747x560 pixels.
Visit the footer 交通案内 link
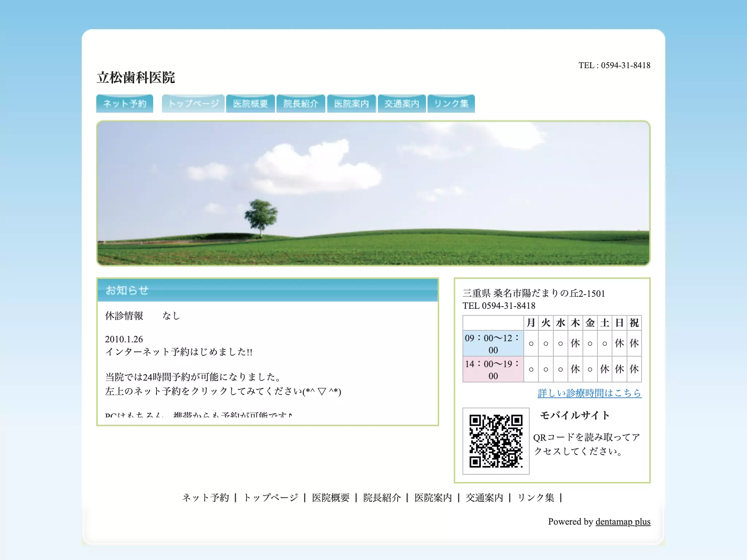[x=484, y=498]
